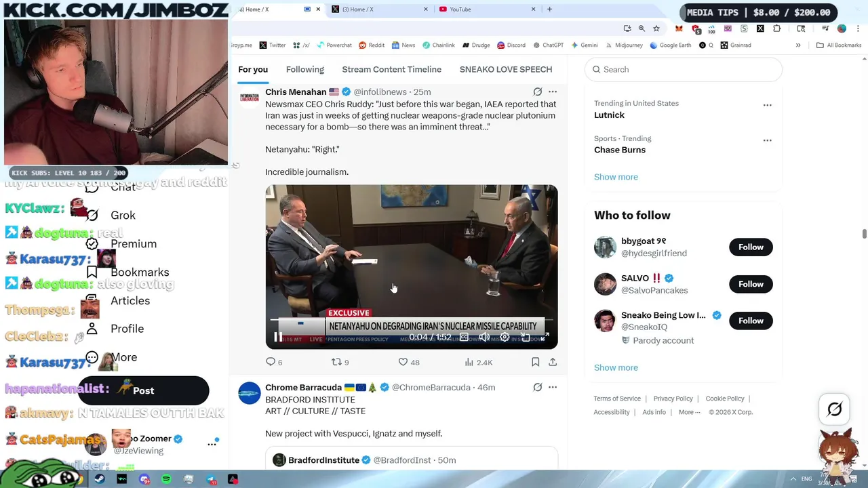Click the X search field
The height and width of the screenshot is (488, 868).
click(684, 69)
